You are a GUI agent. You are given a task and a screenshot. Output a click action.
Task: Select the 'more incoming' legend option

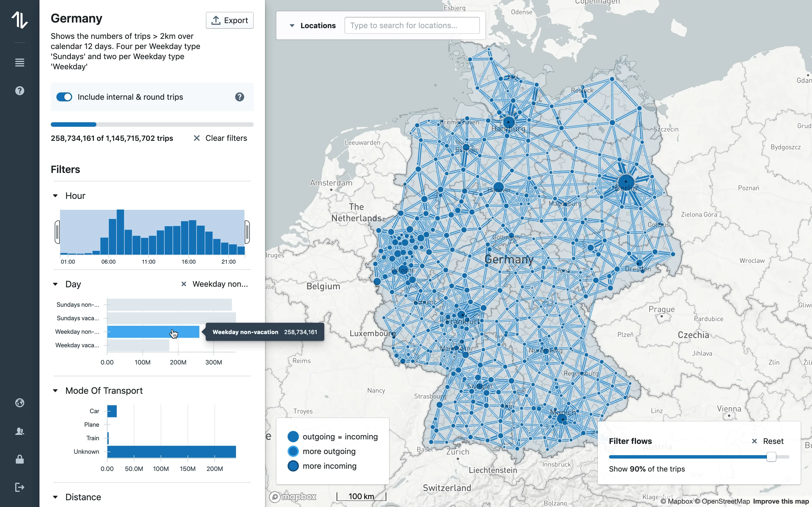coord(293,466)
